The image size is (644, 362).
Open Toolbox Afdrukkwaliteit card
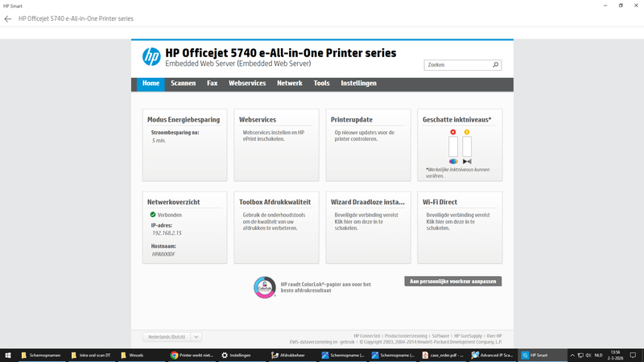pyautogui.click(x=276, y=228)
